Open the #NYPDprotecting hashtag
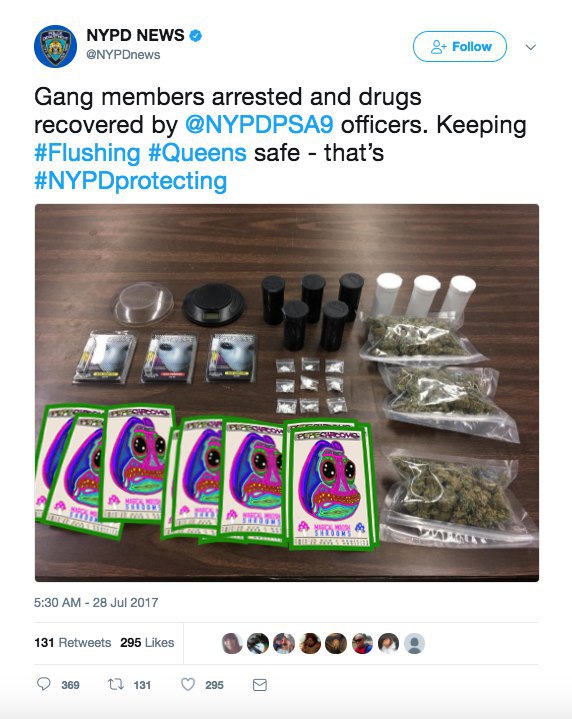The width and height of the screenshot is (572, 719). coord(131,181)
